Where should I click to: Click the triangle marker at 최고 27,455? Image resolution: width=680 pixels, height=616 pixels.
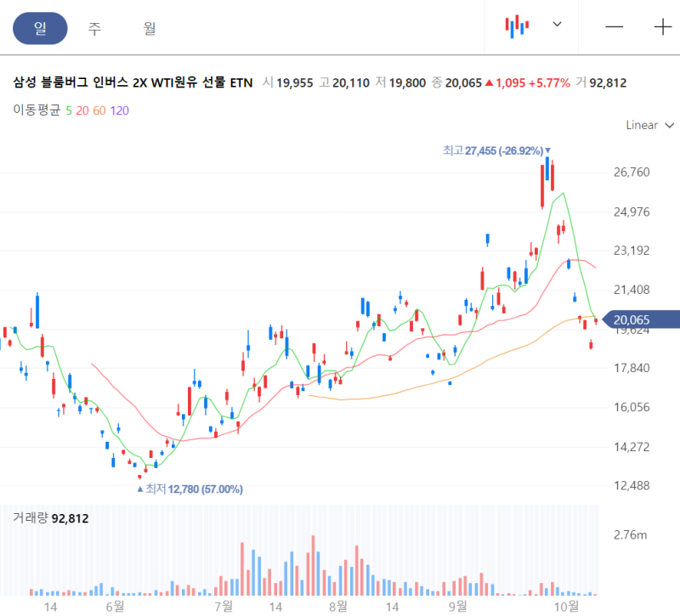[x=547, y=152]
